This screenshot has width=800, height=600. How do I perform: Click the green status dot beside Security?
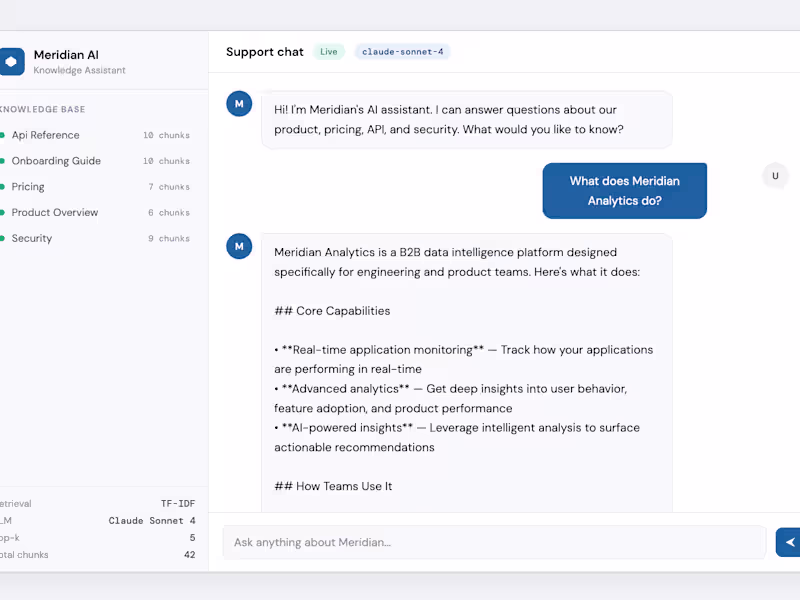click(2, 238)
